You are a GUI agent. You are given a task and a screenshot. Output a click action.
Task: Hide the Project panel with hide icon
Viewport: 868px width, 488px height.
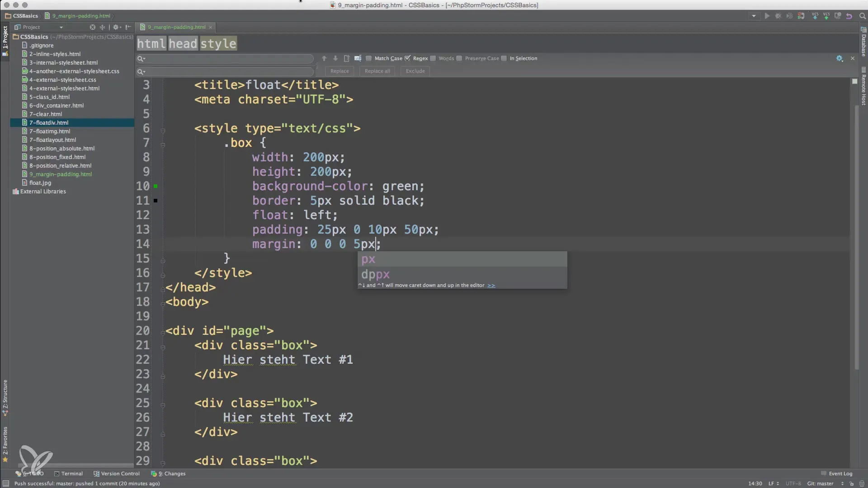128,27
